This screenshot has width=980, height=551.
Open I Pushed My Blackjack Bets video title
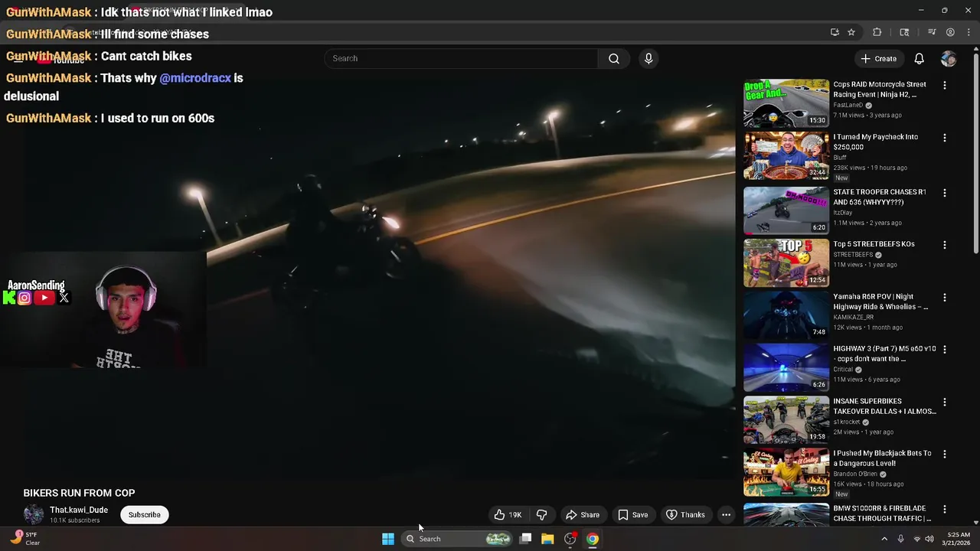pos(882,458)
